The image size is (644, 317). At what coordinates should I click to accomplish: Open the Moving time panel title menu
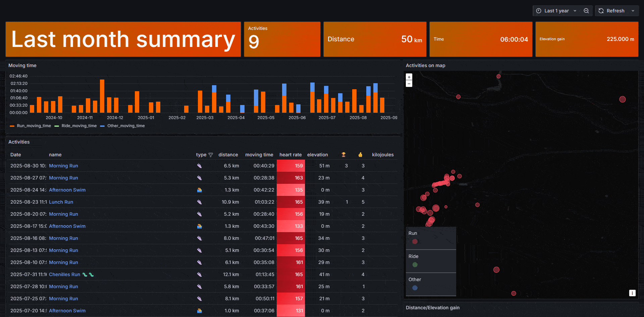coord(22,65)
